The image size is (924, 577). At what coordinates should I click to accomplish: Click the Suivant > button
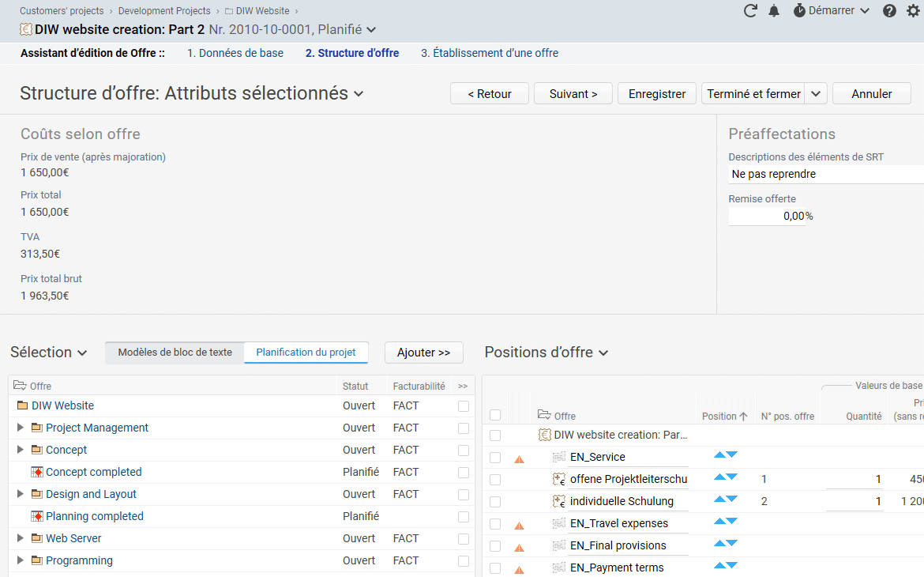pyautogui.click(x=573, y=93)
